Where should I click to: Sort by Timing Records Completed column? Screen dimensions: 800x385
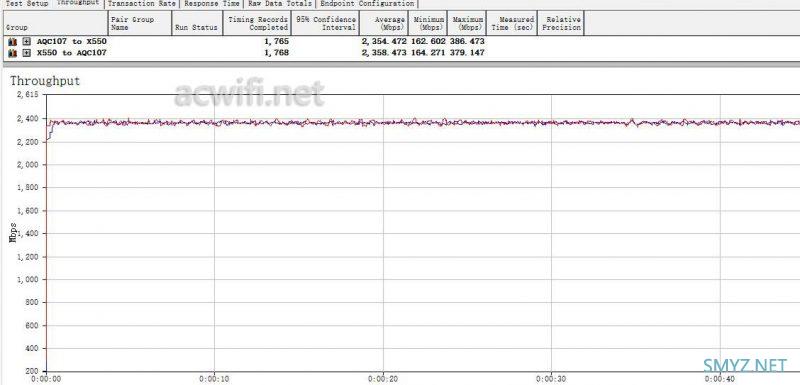257,23
